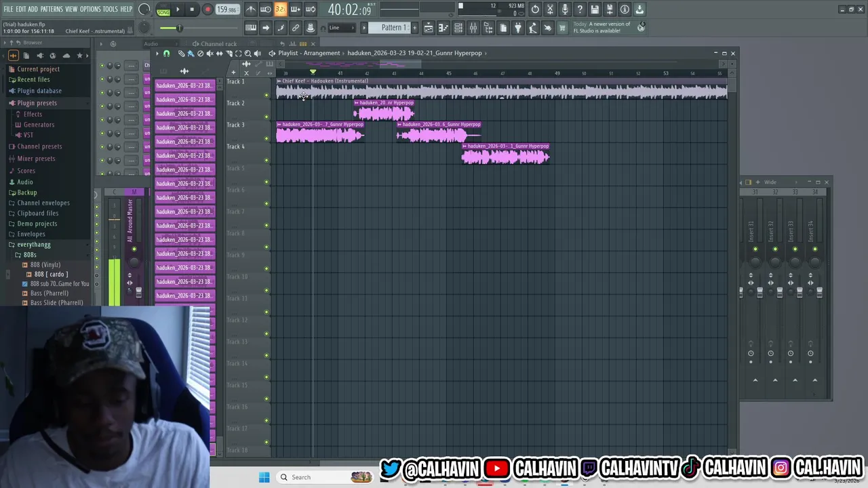Screen dimensions: 868x488
Task: Click the step-editing icon in toolbar
Action: [281, 28]
